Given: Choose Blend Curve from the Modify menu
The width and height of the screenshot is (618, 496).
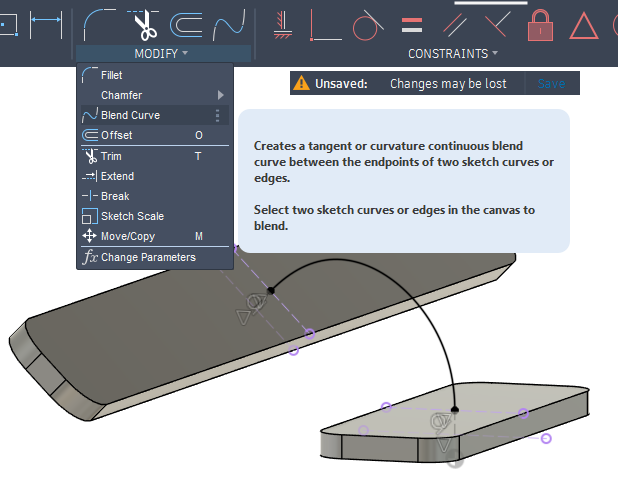Looking at the screenshot, I should click(x=155, y=115).
